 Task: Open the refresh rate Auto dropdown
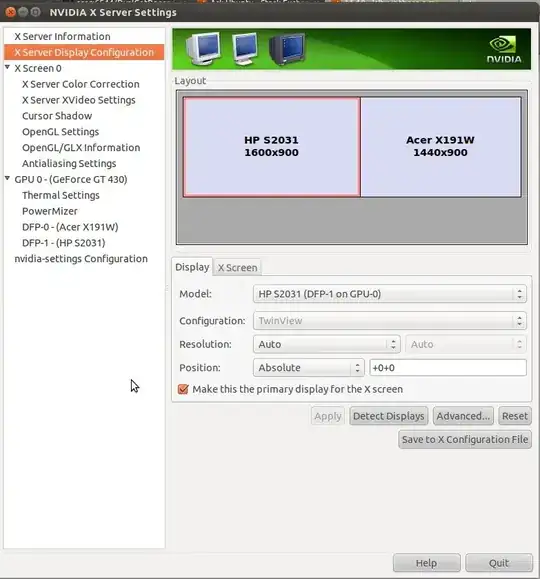pyautogui.click(x=466, y=344)
